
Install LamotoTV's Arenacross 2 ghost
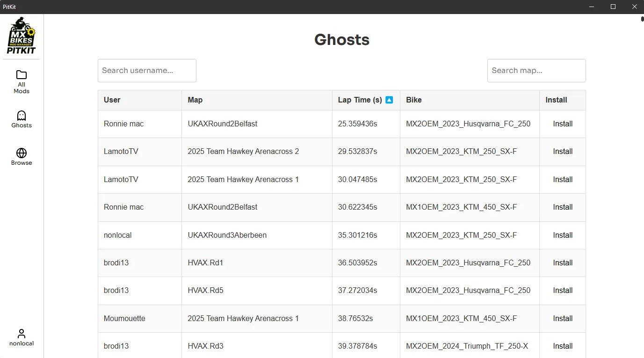(563, 152)
